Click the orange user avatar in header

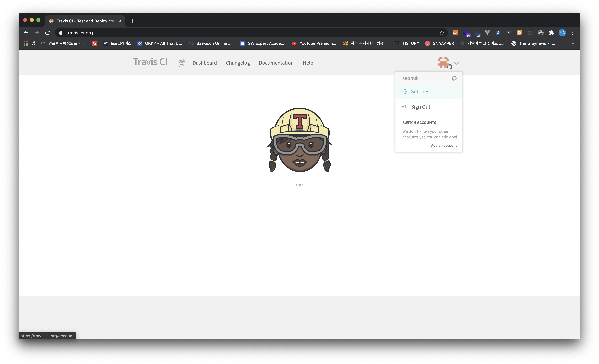443,63
